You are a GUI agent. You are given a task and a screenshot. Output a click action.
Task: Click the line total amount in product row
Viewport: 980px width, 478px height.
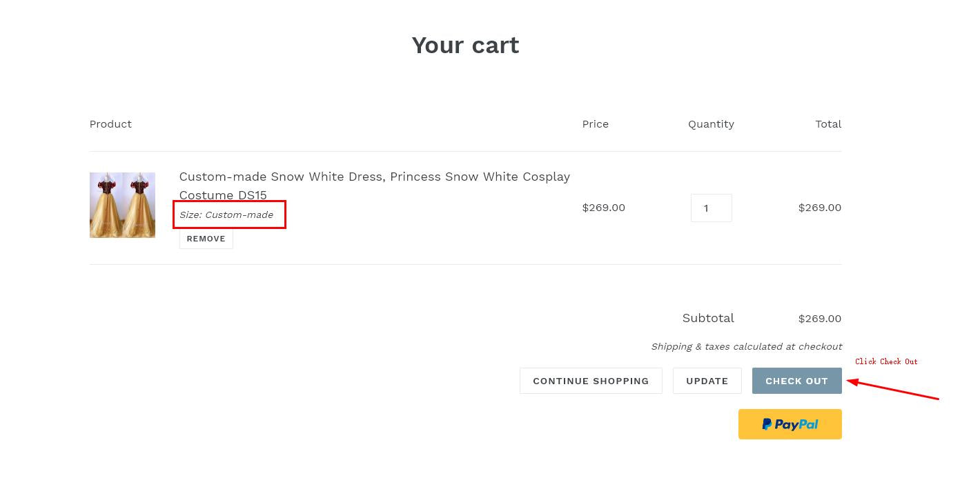click(819, 208)
